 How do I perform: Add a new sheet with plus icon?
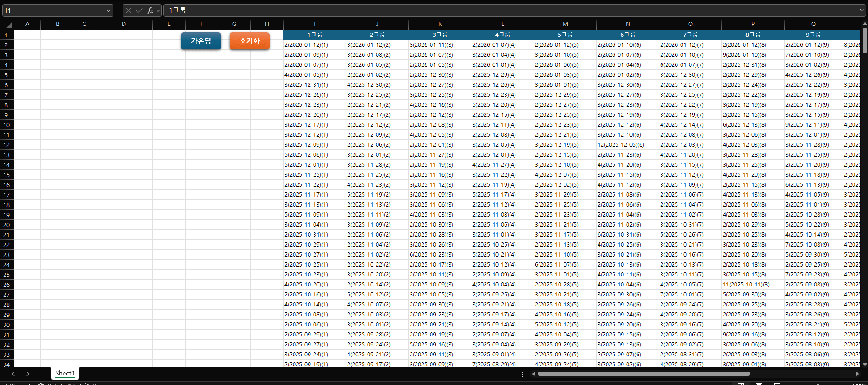[103, 374]
